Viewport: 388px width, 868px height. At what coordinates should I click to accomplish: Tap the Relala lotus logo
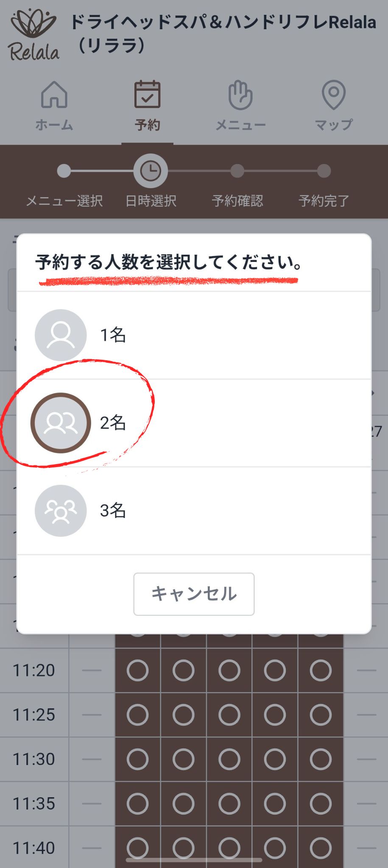(x=33, y=36)
